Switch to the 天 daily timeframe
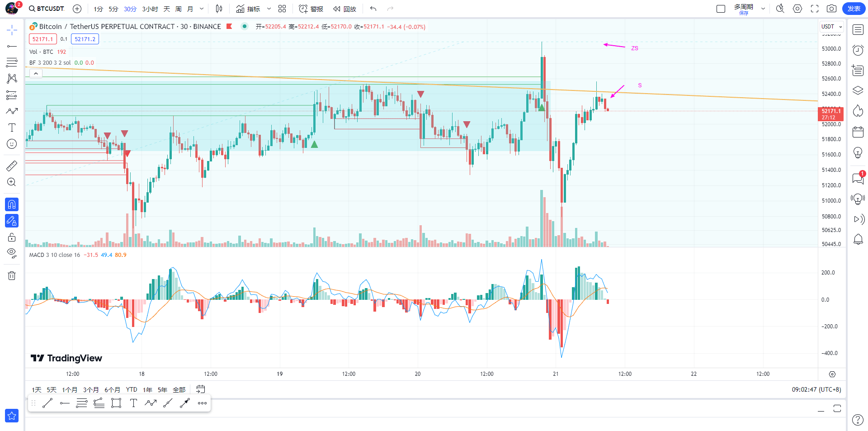The height and width of the screenshot is (431, 868). click(x=166, y=9)
